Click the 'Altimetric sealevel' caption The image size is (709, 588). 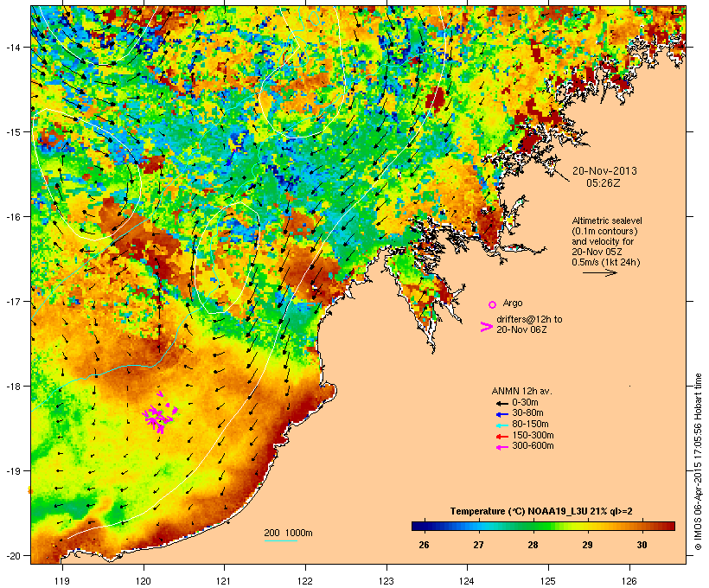tap(607, 220)
